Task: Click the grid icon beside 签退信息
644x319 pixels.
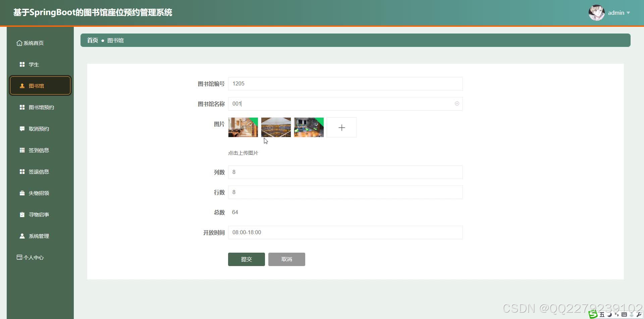Action: (22, 172)
